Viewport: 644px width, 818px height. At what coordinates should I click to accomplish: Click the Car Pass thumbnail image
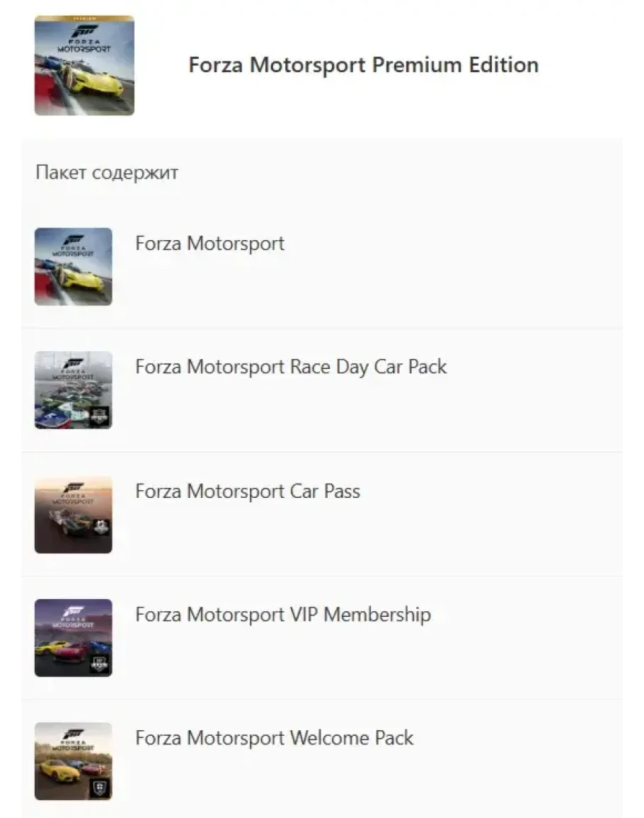(x=73, y=514)
